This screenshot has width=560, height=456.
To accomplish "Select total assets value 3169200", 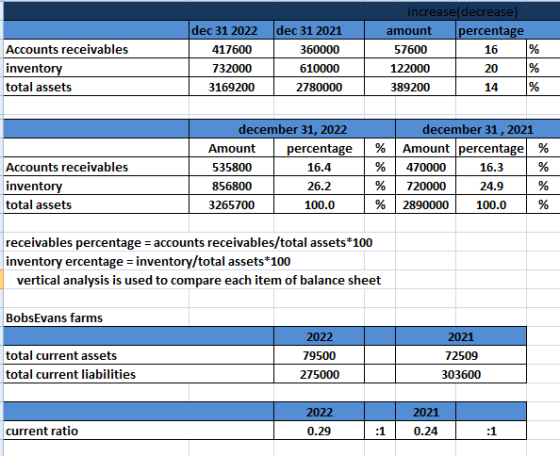I will point(231,87).
